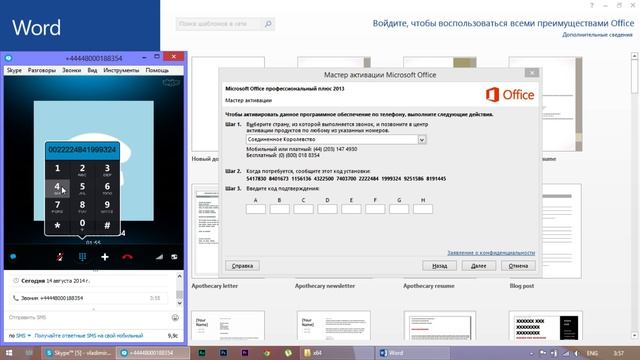Dial digit 6 on Skype keypad
Viewport: 640px width, 360px height.
point(107,188)
